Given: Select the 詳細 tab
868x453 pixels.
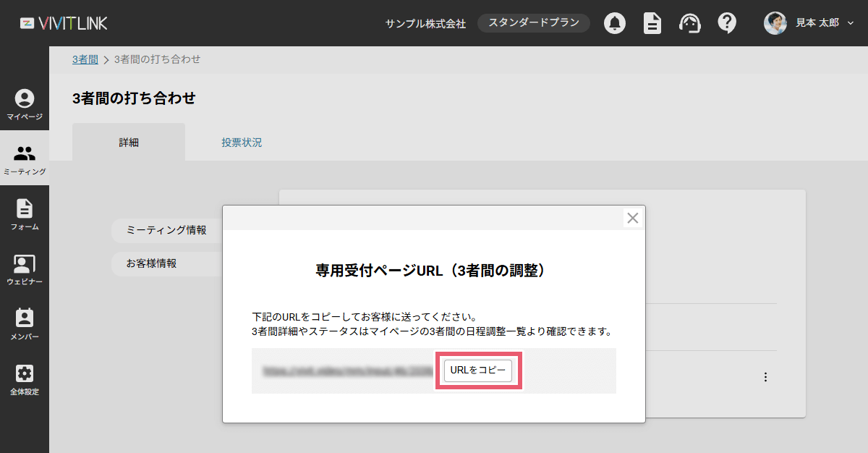Looking at the screenshot, I should tap(129, 143).
